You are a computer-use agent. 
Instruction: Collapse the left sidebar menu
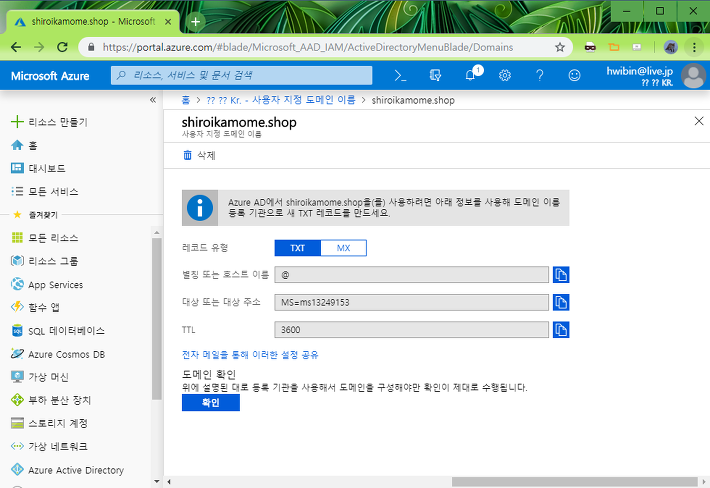click(153, 100)
